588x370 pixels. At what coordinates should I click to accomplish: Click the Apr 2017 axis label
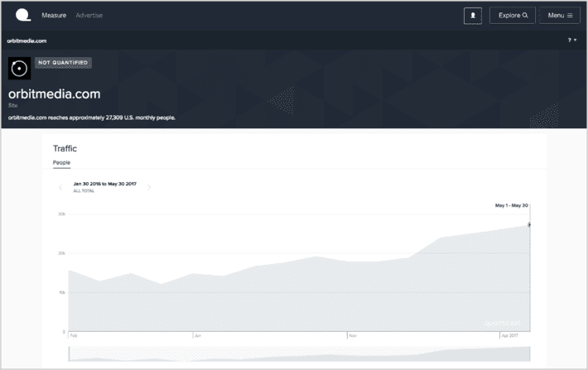pyautogui.click(x=509, y=335)
